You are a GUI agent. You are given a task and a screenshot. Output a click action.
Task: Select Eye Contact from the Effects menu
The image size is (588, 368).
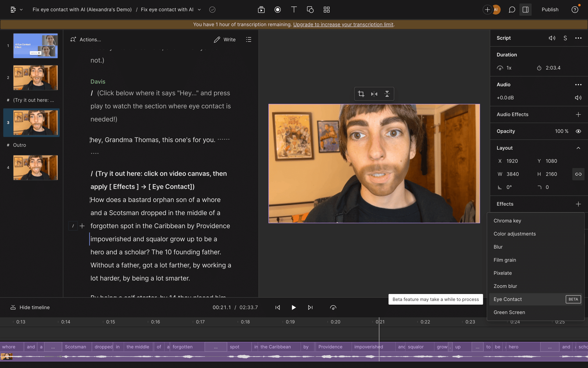[508, 299]
